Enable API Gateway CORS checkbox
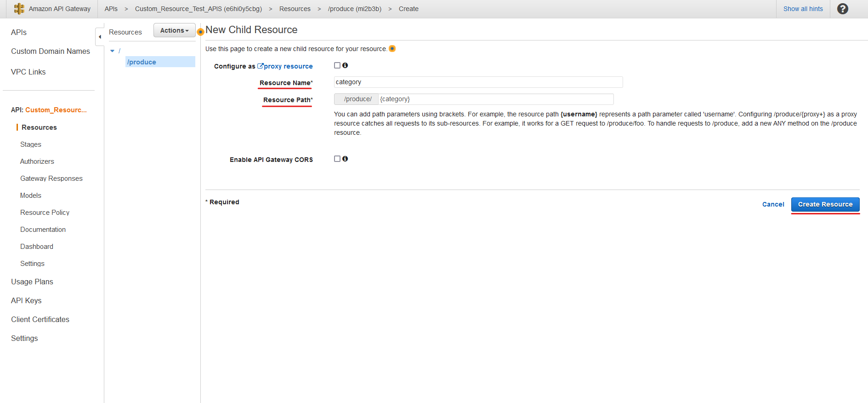This screenshot has width=868, height=403. (x=337, y=159)
